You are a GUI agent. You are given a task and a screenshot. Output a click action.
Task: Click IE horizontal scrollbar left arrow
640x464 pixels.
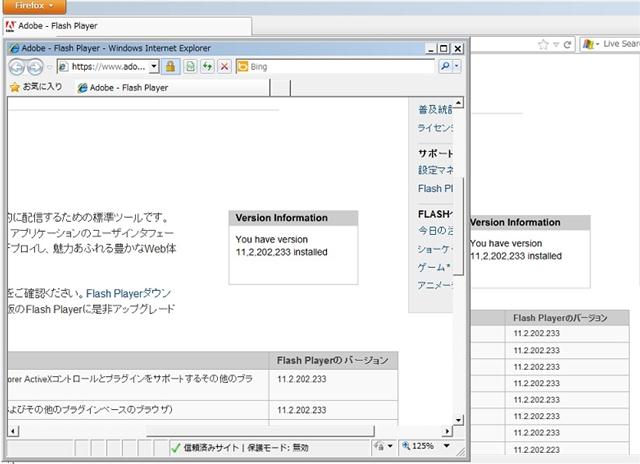click(13, 431)
